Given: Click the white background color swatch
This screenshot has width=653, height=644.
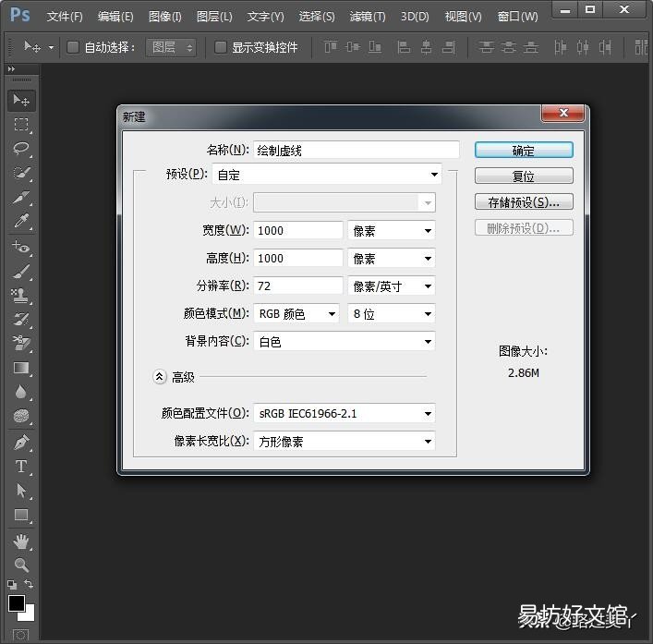Looking at the screenshot, I should coord(30,614).
